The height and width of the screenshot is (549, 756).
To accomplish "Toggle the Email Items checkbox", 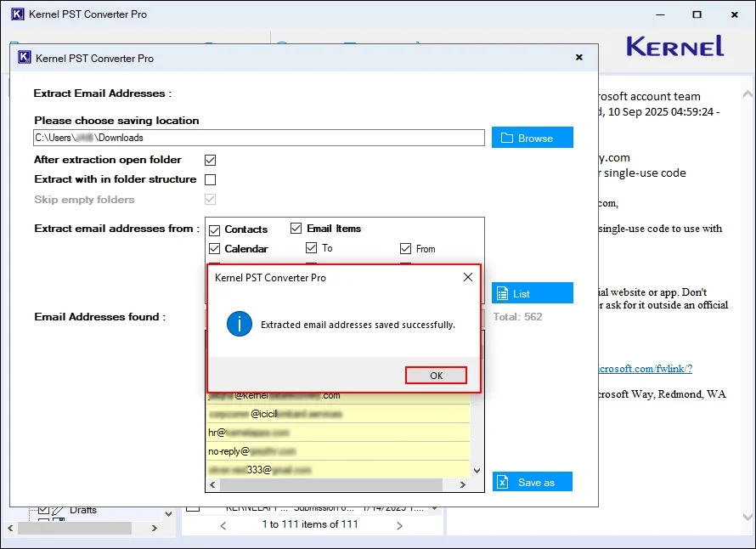I will pos(296,229).
